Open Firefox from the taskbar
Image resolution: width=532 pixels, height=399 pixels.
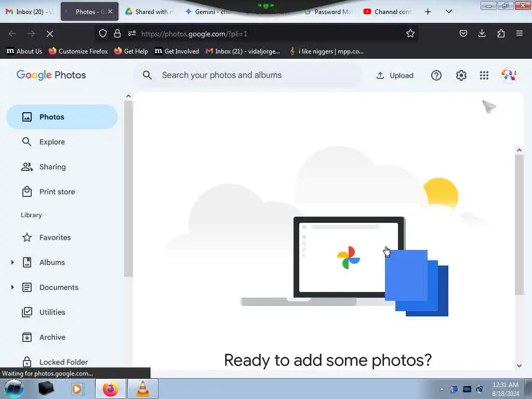(111, 389)
